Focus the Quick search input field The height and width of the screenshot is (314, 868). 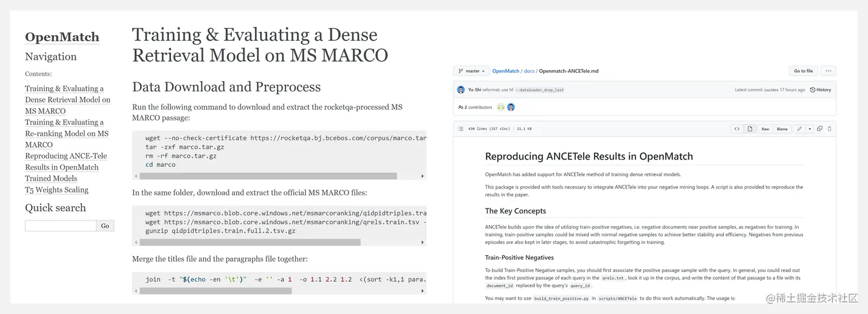[60, 226]
